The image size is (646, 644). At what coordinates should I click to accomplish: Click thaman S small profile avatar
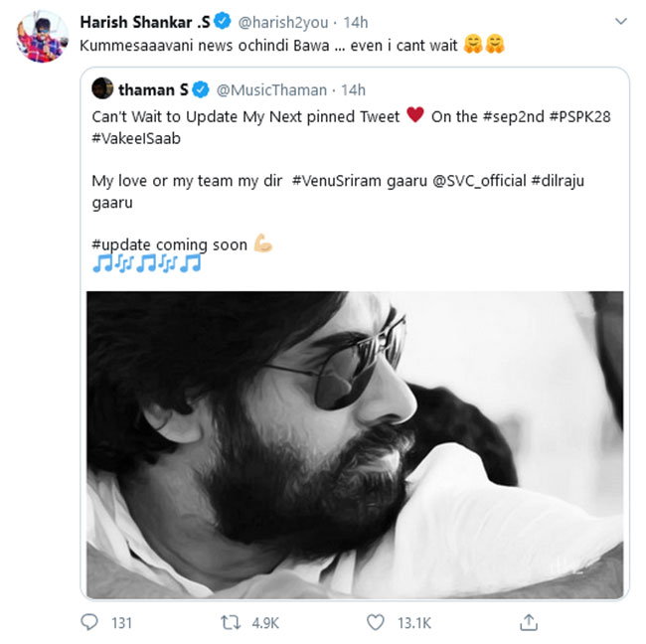[102, 88]
